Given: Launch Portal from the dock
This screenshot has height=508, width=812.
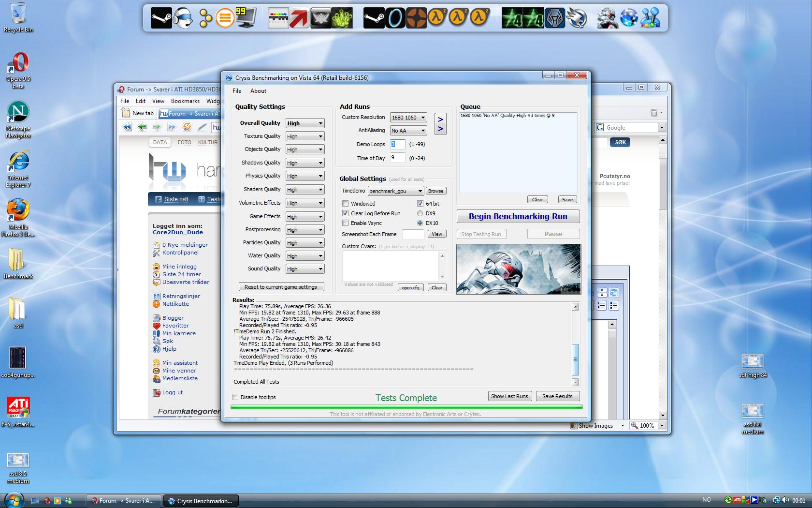Looking at the screenshot, I should tap(395, 18).
